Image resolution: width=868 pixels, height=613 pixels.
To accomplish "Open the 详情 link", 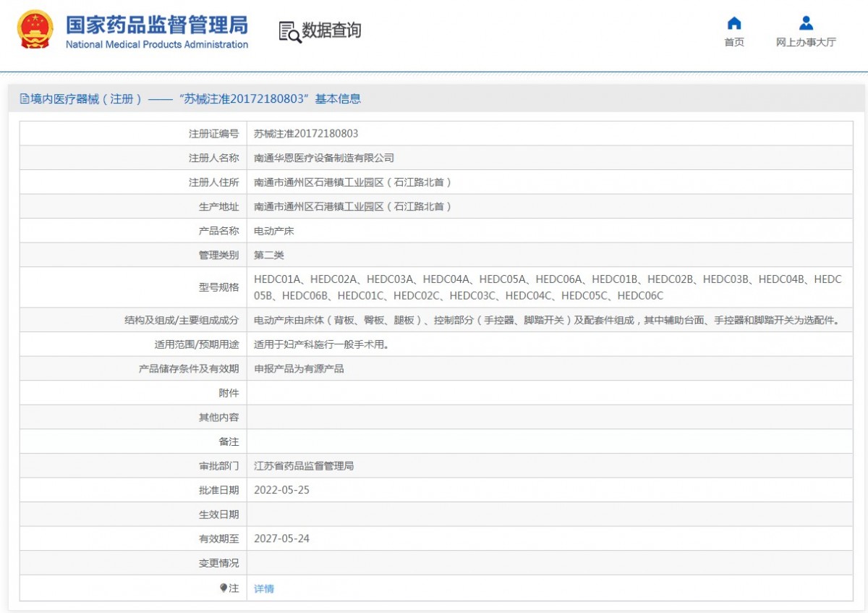I will [x=264, y=589].
